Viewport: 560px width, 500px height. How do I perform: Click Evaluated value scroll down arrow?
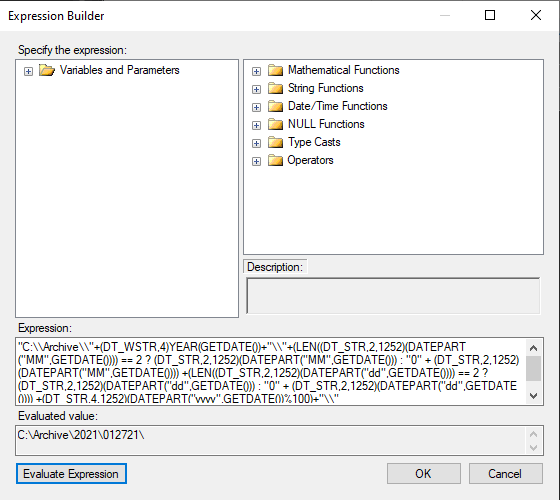(x=534, y=448)
